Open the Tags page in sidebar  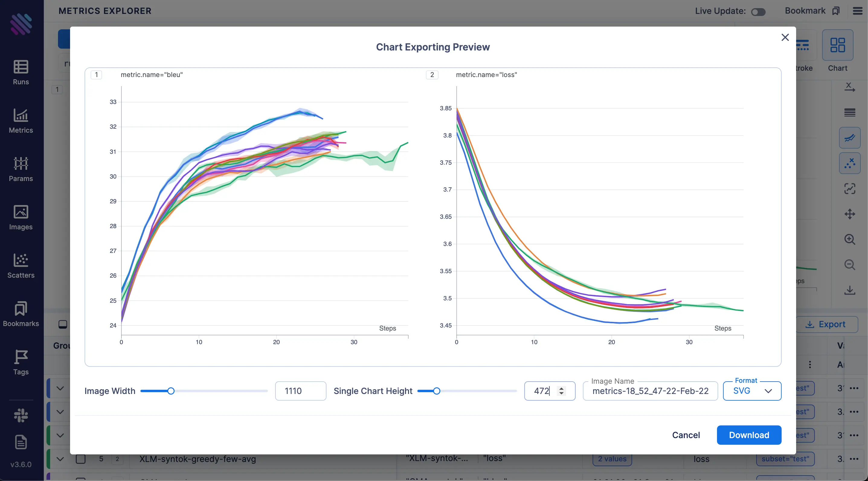pyautogui.click(x=21, y=362)
